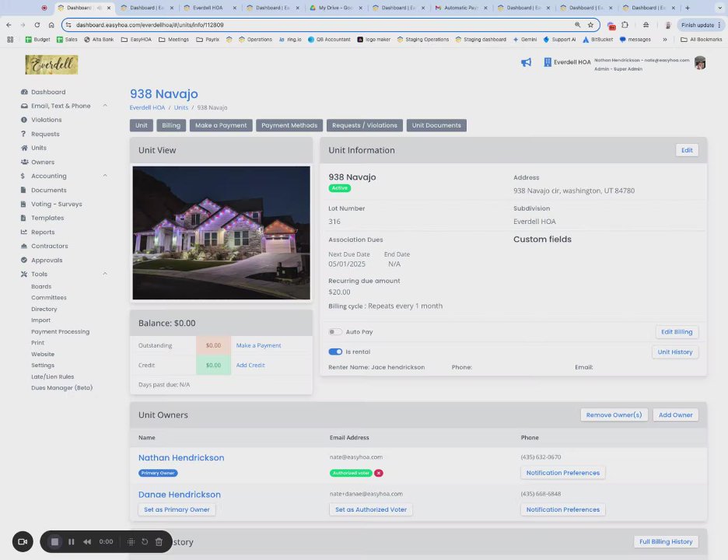728x560 pixels.
Task: Click Remove Owner(s) button
Action: pyautogui.click(x=614, y=415)
